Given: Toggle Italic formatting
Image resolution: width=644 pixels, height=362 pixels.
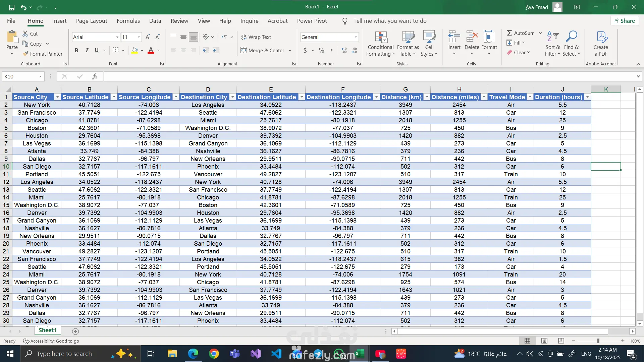Looking at the screenshot, I should 87,50.
